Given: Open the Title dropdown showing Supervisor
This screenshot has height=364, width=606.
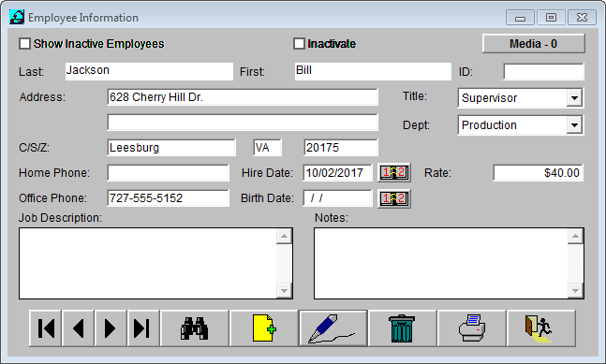Looking at the screenshot, I should [575, 98].
